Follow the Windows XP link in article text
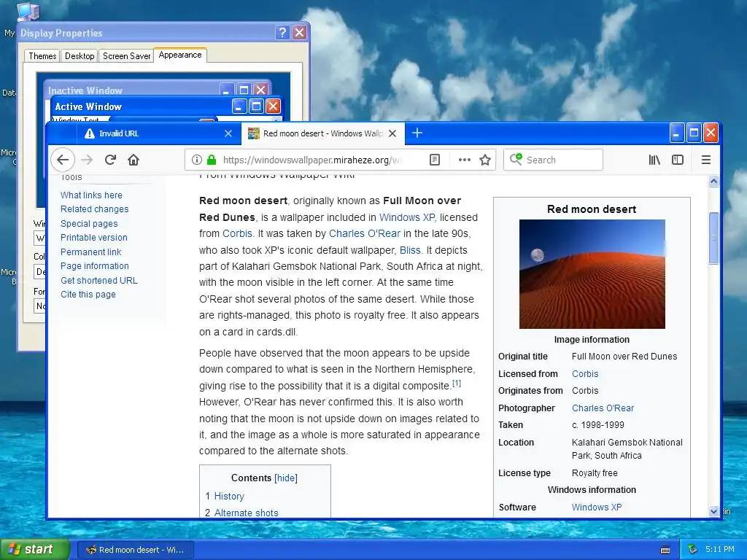747x560 pixels. click(x=408, y=217)
